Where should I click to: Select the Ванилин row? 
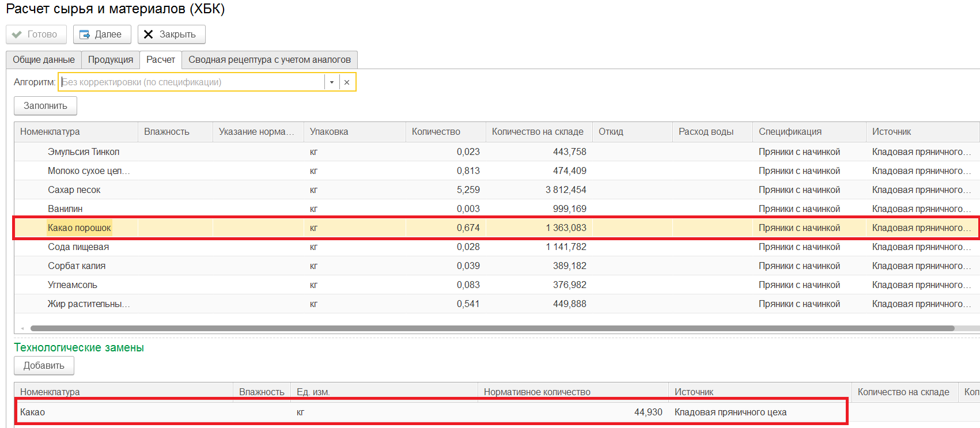point(497,209)
